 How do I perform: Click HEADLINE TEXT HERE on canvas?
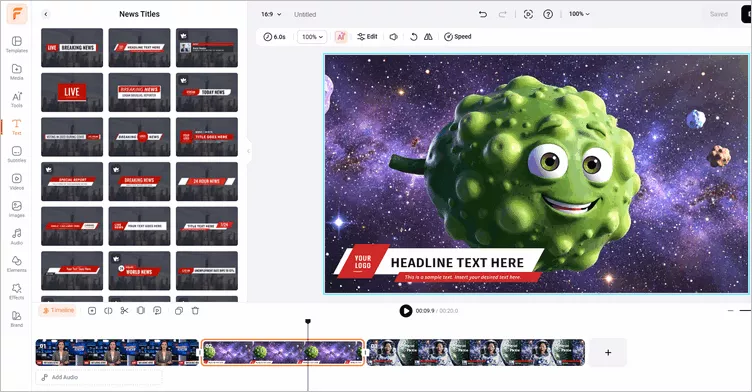coord(457,262)
